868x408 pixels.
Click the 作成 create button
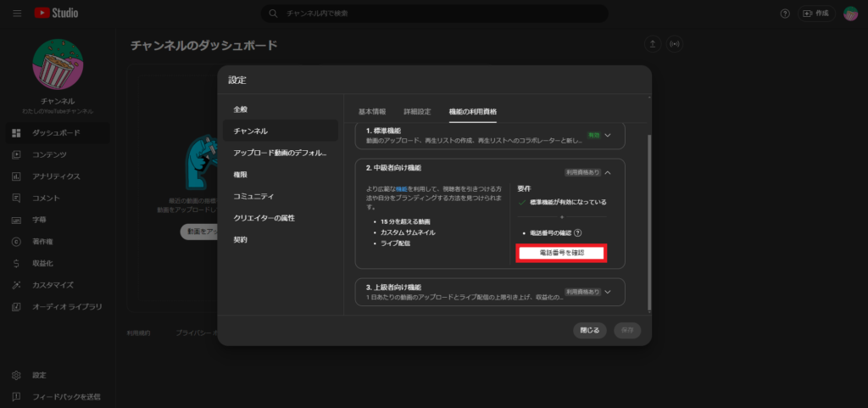coord(815,14)
